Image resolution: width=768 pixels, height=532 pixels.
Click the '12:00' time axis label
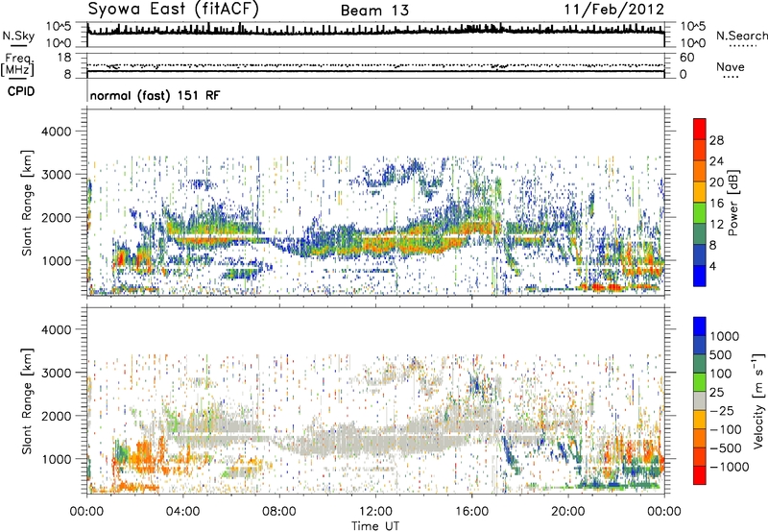(x=375, y=512)
